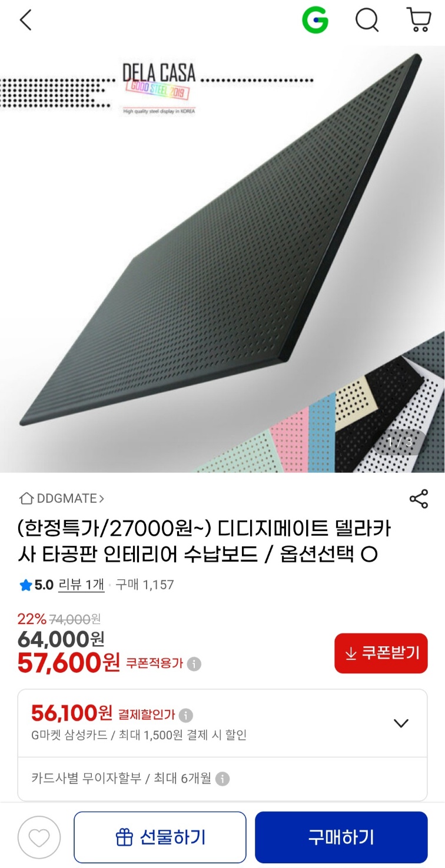Tap the share icon beside DDGMATE
The height and width of the screenshot is (868, 445).
[x=419, y=499]
